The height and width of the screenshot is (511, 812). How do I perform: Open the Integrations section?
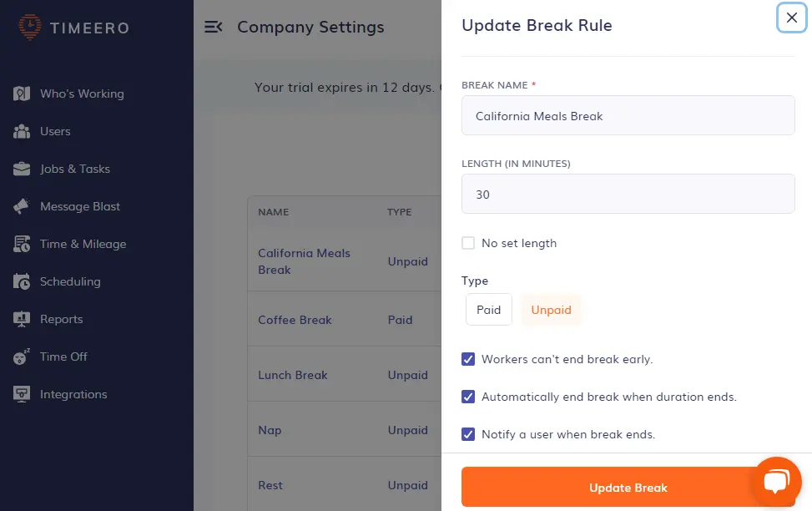pos(21,394)
